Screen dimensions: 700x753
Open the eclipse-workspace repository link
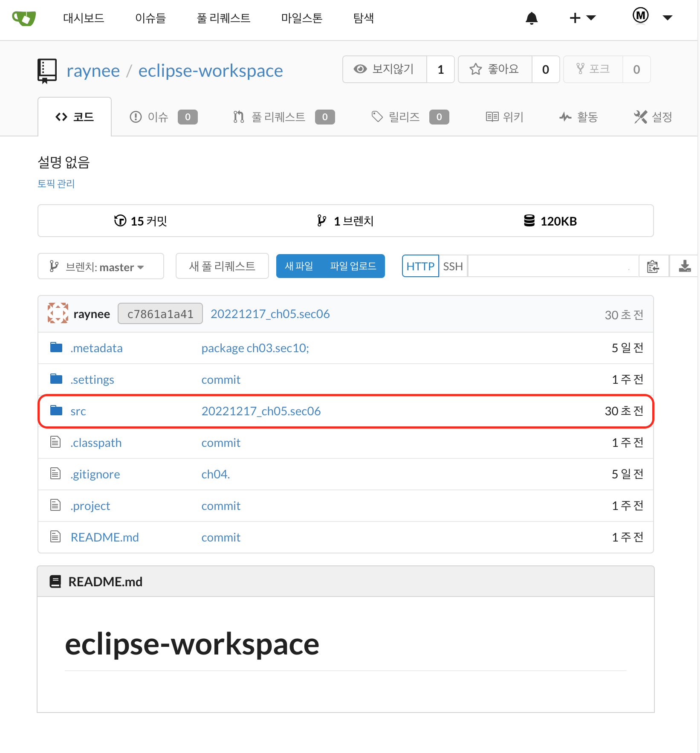[211, 71]
